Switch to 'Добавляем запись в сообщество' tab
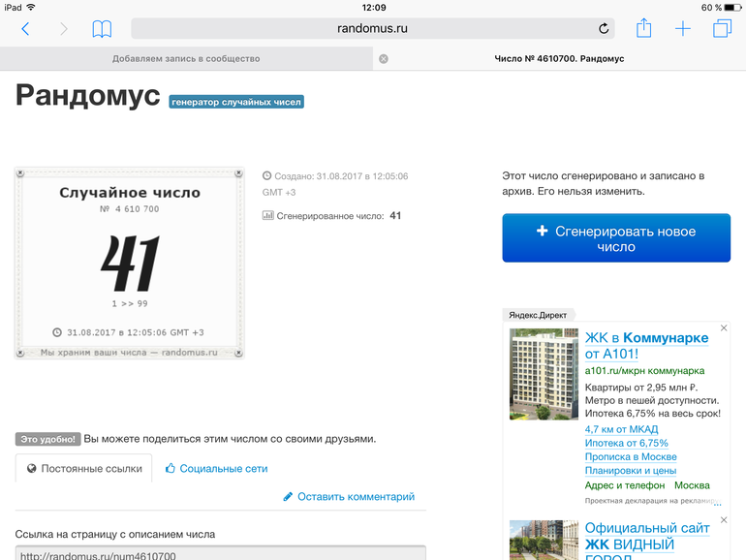Viewport: 746px width, 560px height. tap(186, 59)
